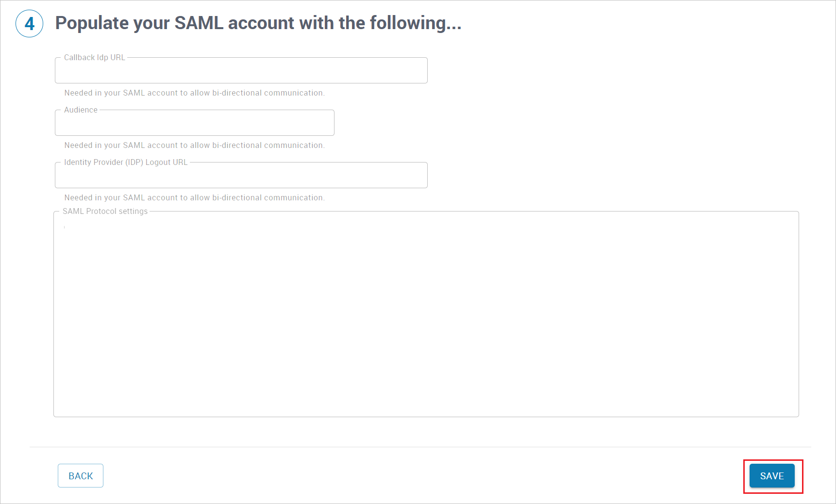Screen dimensions: 836x504
Task: Click the Identity Provider (IDP) Logout URL field
Action: point(241,175)
